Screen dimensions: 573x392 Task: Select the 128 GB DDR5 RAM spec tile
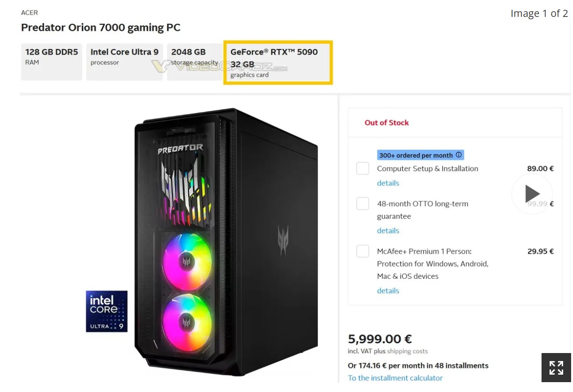click(51, 61)
